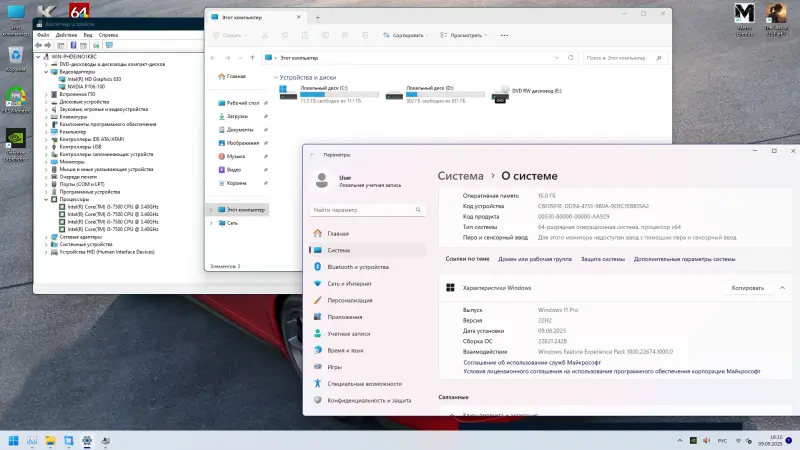Image resolution: width=800 pixels, height=450 pixels.
Task: Click the Найти параметр search box
Action: pos(367,210)
